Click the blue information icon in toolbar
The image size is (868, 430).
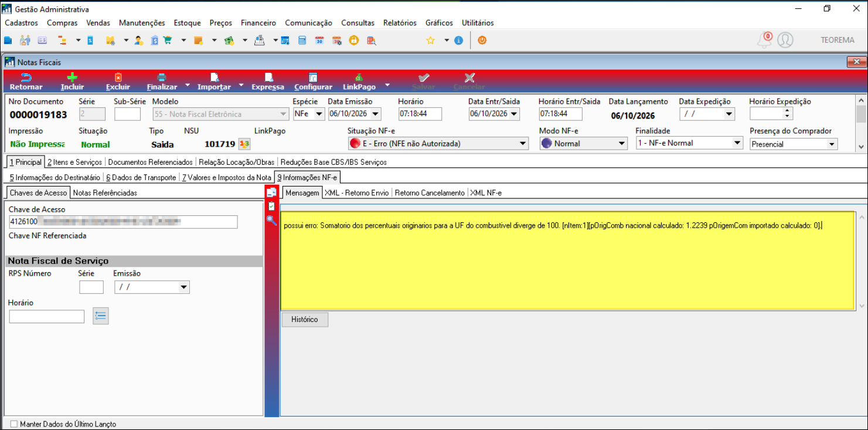(459, 40)
